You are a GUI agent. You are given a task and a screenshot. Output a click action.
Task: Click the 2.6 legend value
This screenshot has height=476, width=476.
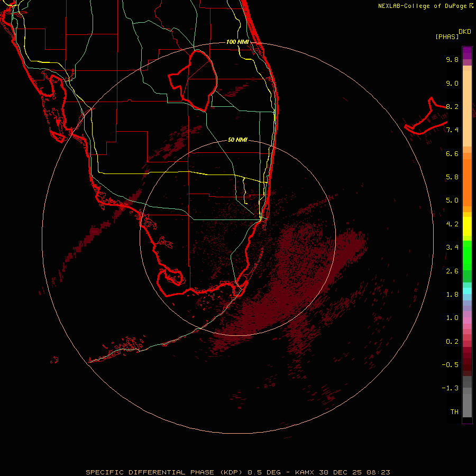click(x=452, y=271)
